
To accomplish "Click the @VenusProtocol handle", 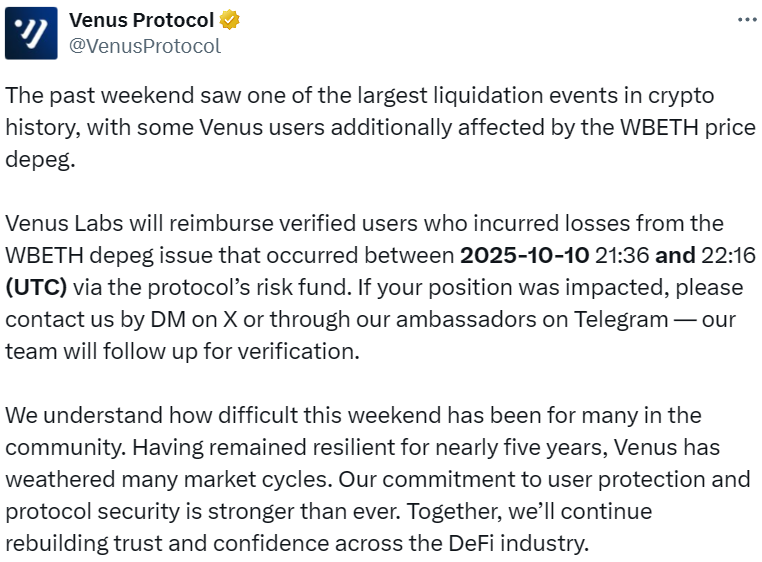I will tap(145, 46).
